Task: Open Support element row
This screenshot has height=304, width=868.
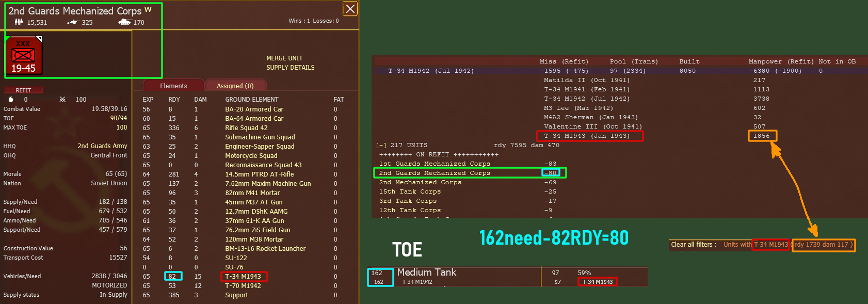Action: pos(236,295)
